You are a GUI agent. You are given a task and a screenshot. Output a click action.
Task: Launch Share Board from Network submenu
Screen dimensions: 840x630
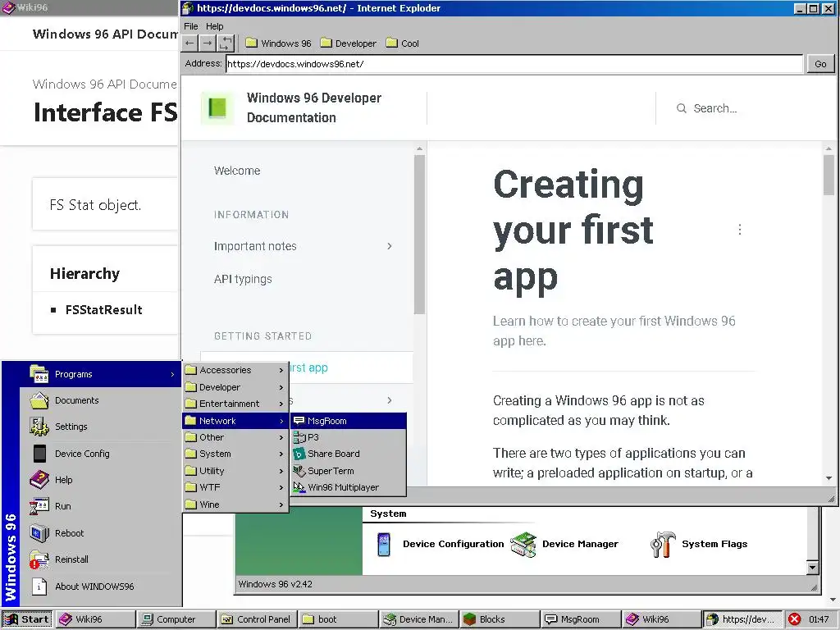click(348, 454)
